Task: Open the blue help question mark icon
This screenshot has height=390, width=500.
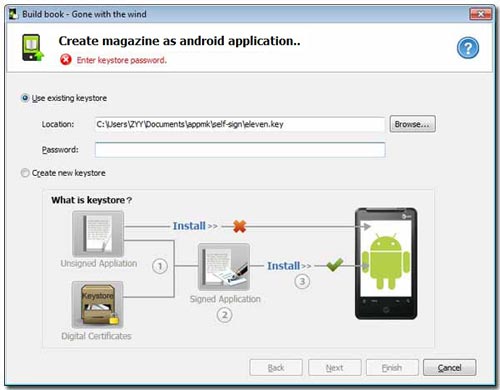Action: 468,48
